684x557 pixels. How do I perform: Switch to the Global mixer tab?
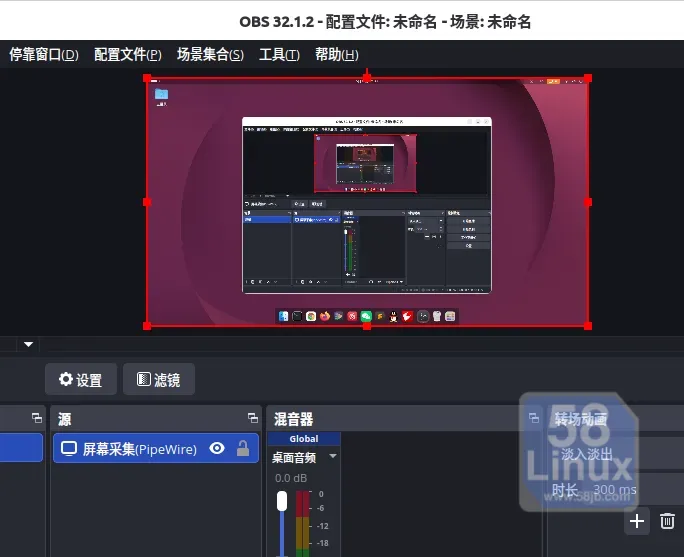304,439
